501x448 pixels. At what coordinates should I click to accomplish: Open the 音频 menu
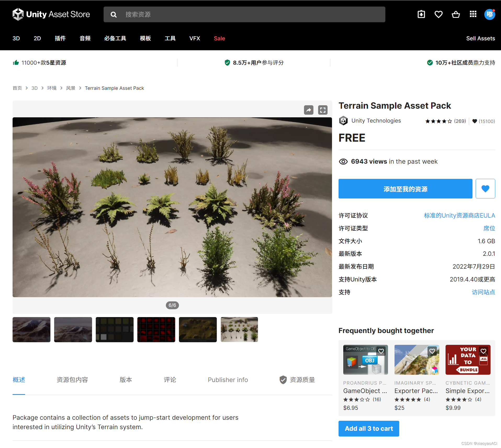tap(85, 38)
